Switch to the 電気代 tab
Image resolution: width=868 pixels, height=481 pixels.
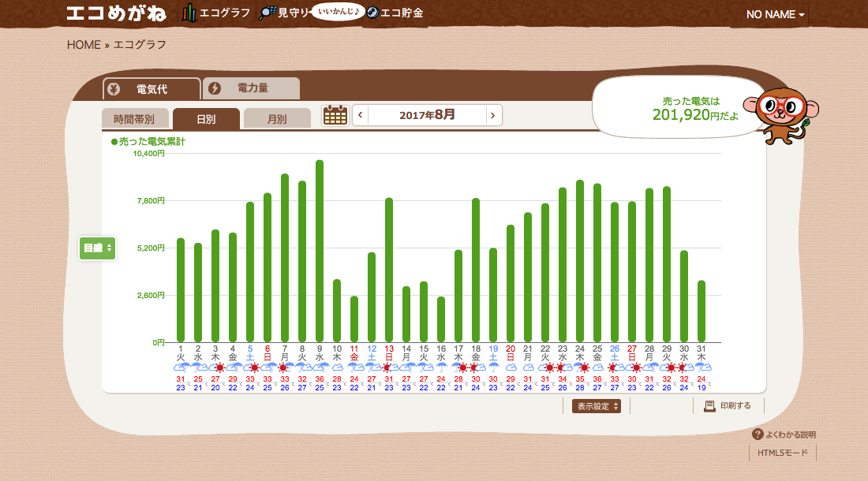(152, 89)
